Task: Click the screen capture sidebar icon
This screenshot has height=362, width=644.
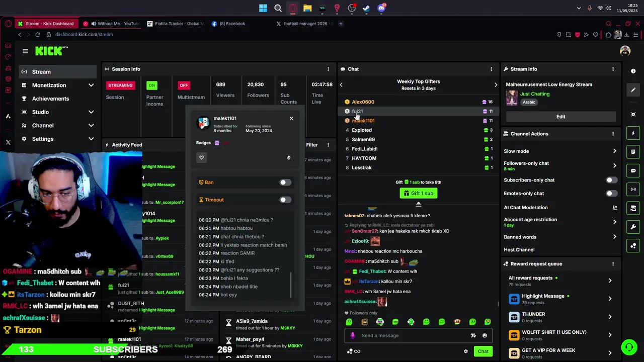Action: 633,114
